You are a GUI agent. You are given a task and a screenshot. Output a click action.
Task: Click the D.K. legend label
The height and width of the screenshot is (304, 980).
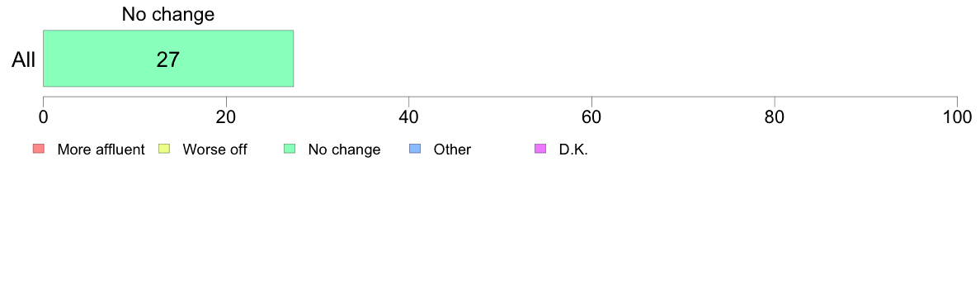(574, 150)
